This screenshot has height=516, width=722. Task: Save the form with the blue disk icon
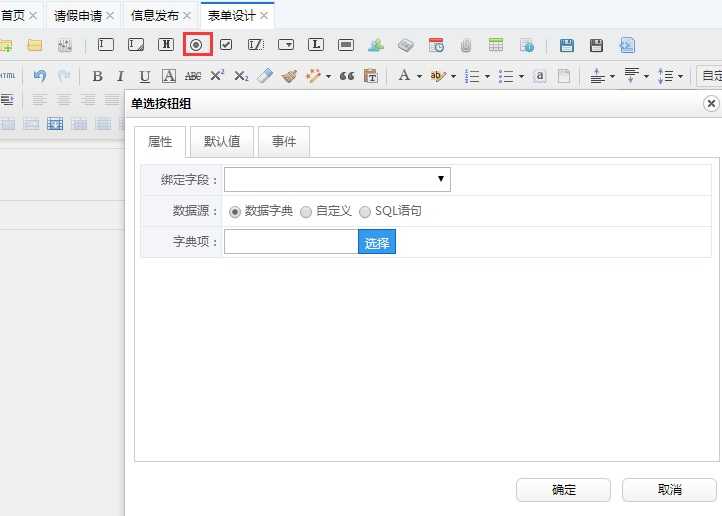point(567,45)
